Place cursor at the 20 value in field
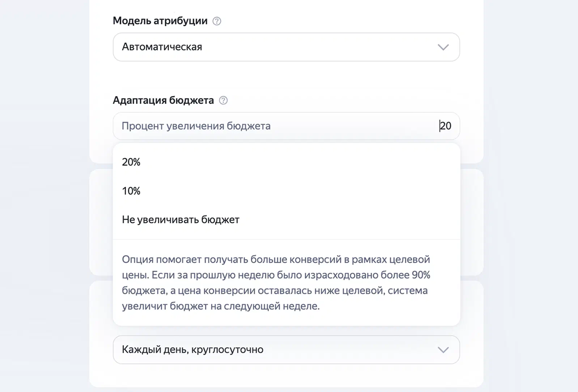 click(445, 126)
